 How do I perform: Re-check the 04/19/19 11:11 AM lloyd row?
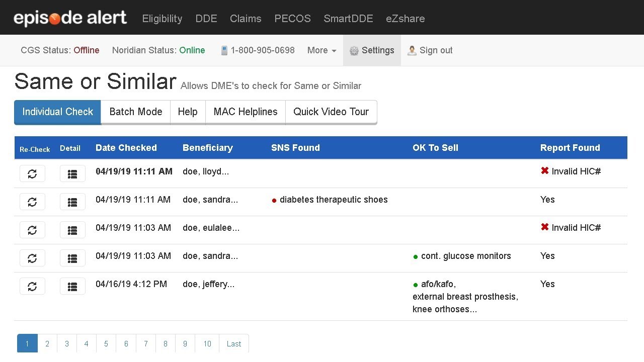[x=32, y=173]
